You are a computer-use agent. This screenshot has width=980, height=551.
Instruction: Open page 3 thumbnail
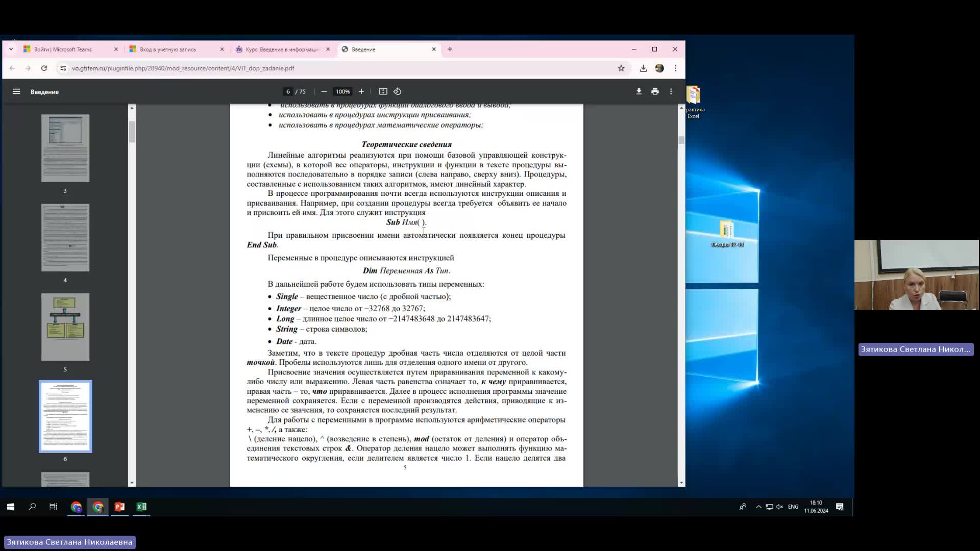(x=65, y=148)
